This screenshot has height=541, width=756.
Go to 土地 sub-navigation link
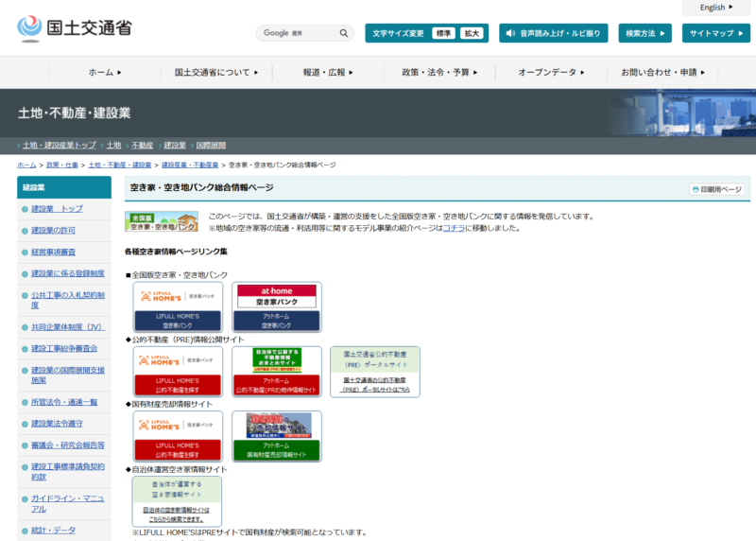pos(113,146)
